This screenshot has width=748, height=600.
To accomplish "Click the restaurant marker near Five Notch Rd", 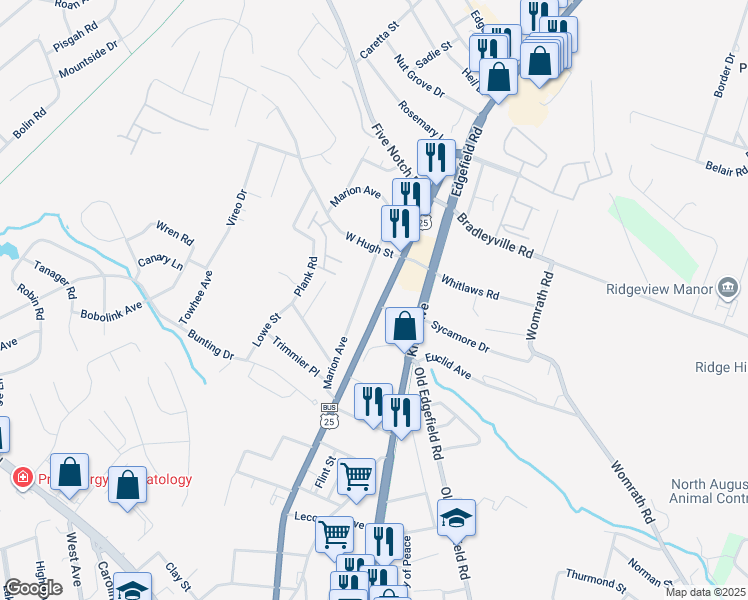I will point(436,159).
